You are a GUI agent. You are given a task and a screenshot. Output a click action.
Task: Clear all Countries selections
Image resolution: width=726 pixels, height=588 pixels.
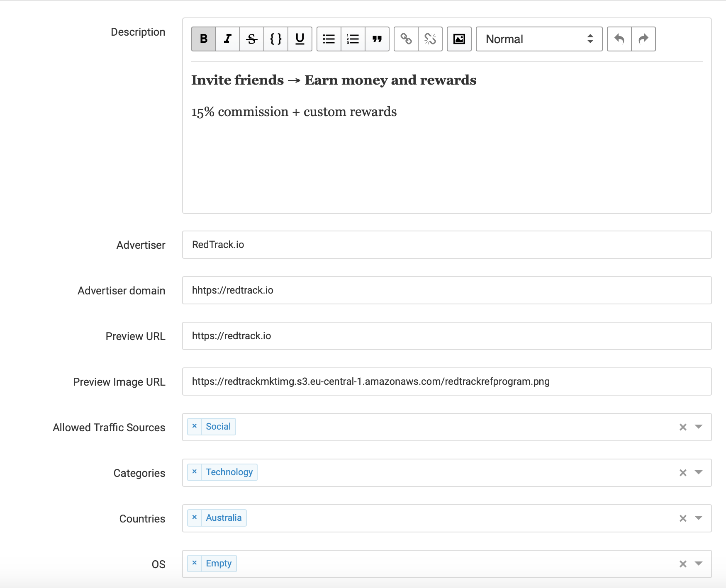(683, 518)
